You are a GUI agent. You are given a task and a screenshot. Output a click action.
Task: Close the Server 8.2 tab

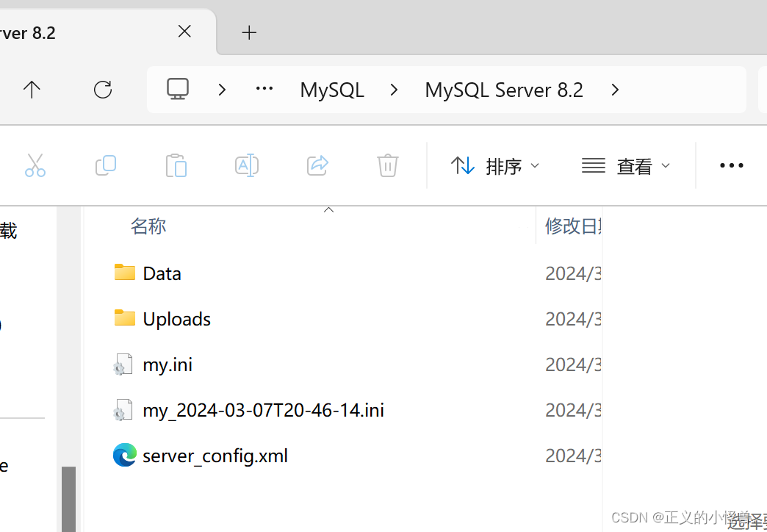coord(184,32)
